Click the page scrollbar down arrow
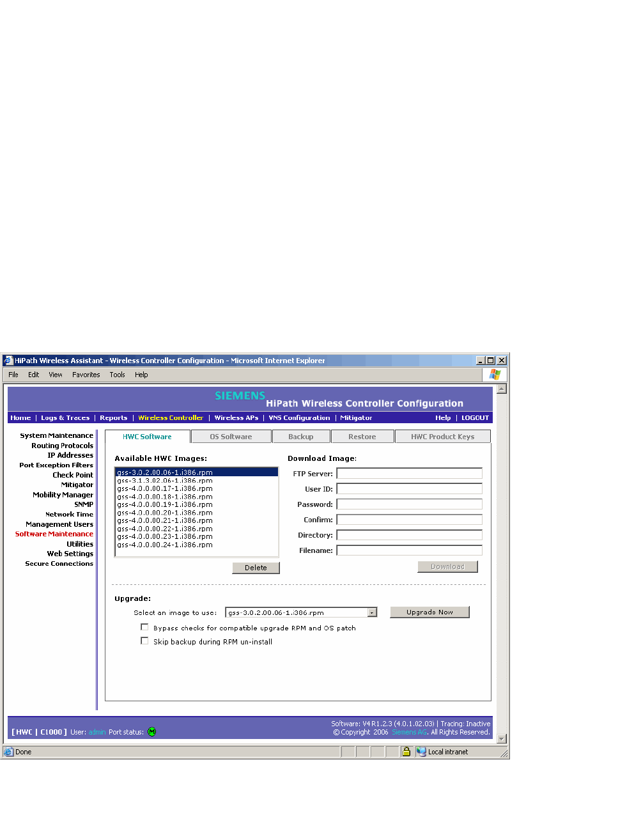Viewport: 634px width, 840px height. tap(502, 738)
